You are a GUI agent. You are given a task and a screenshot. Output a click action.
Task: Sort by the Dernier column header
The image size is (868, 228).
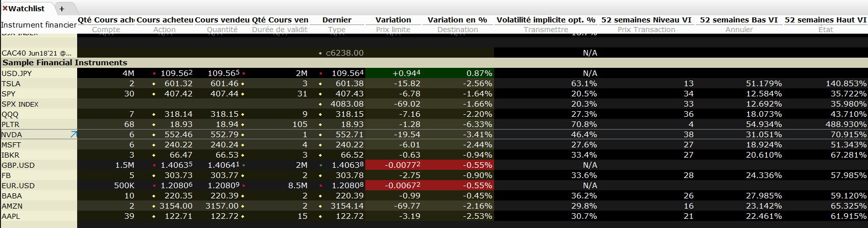pos(337,20)
